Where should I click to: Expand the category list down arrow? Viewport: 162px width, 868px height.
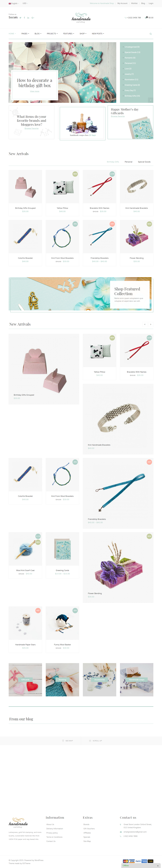[x=150, y=100]
